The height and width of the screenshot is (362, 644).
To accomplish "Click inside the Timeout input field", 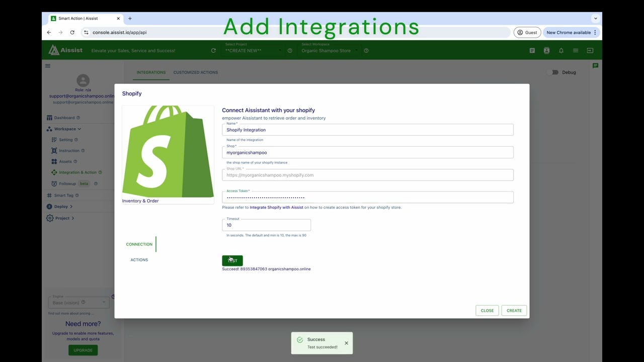I will click(x=266, y=225).
